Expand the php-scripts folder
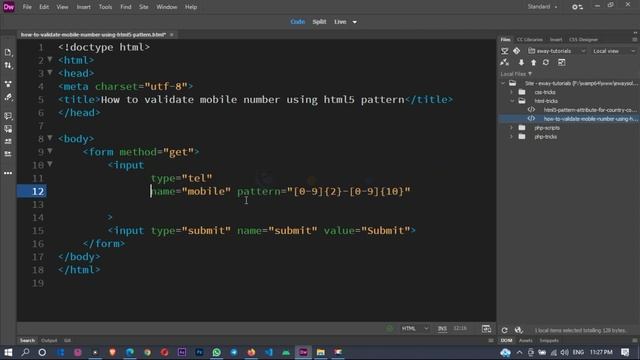The image size is (640, 360). pos(511,128)
